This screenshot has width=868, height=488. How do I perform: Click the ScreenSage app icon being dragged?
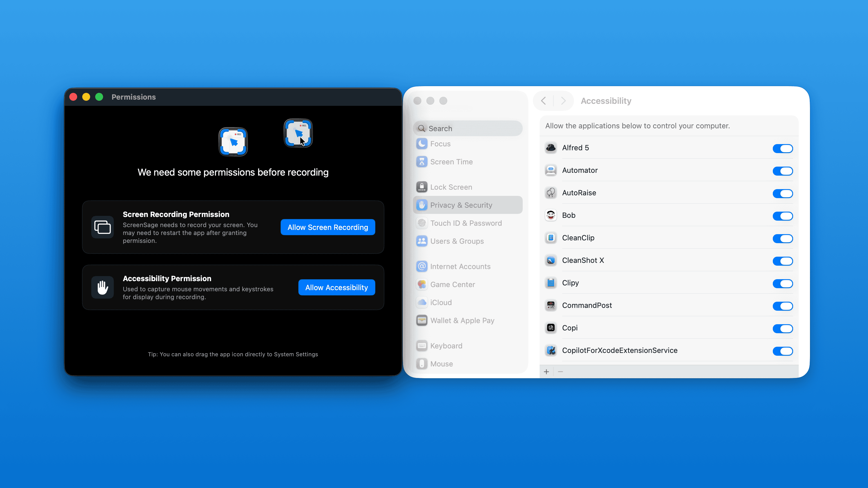pyautogui.click(x=298, y=133)
